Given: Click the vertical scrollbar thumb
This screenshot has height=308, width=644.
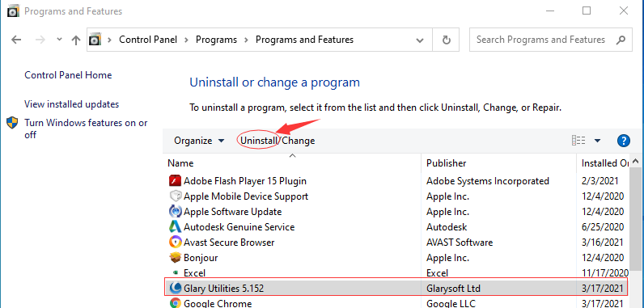Looking at the screenshot, I should tap(635, 218).
